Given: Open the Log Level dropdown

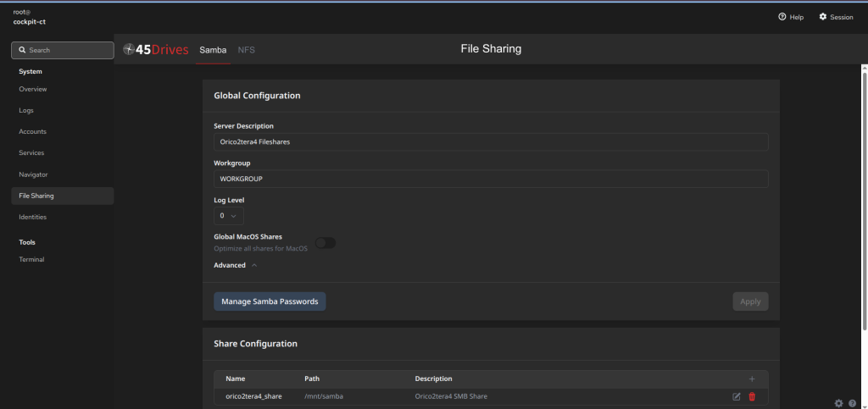Looking at the screenshot, I should click(x=228, y=216).
